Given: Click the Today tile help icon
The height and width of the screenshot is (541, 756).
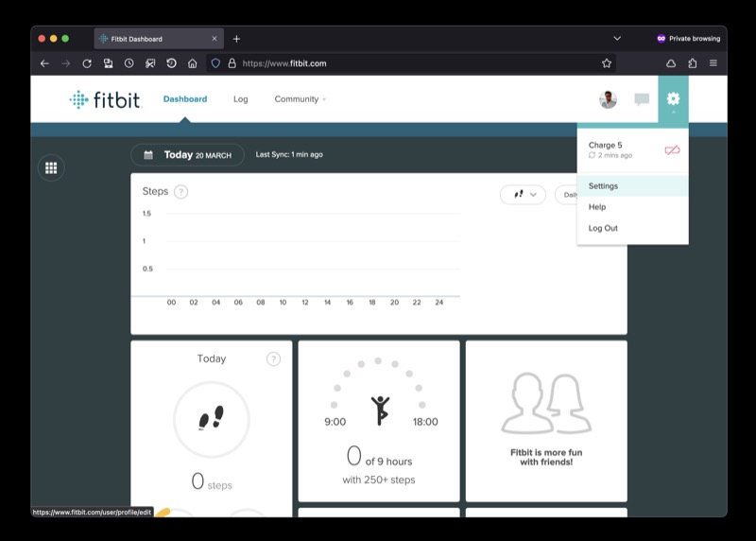Looking at the screenshot, I should (273, 358).
